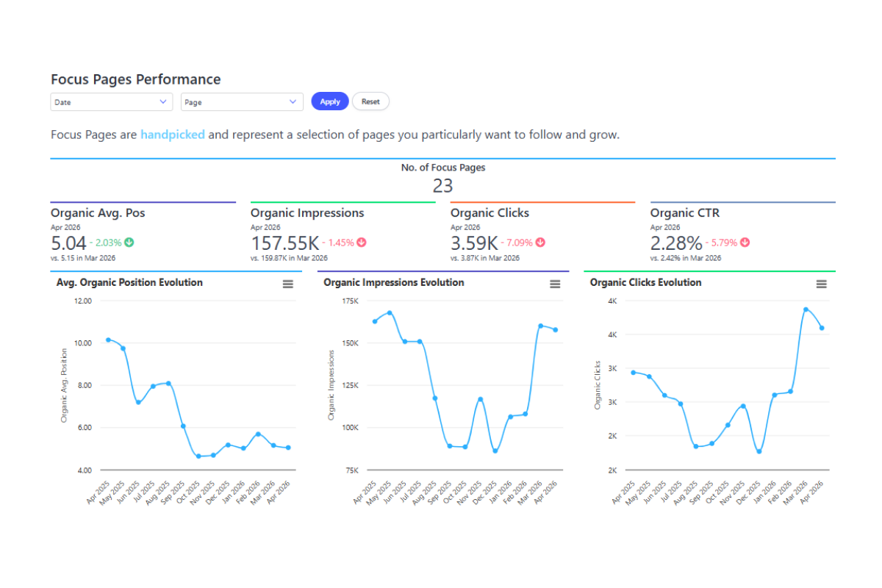This screenshot has width=882, height=588.
Task: Expand the Page dropdown filter
Action: click(242, 102)
